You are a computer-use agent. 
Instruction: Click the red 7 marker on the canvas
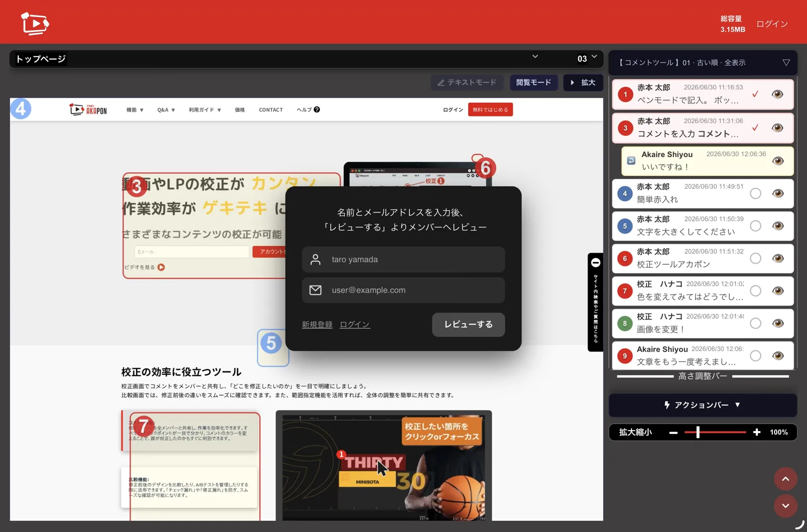143,426
